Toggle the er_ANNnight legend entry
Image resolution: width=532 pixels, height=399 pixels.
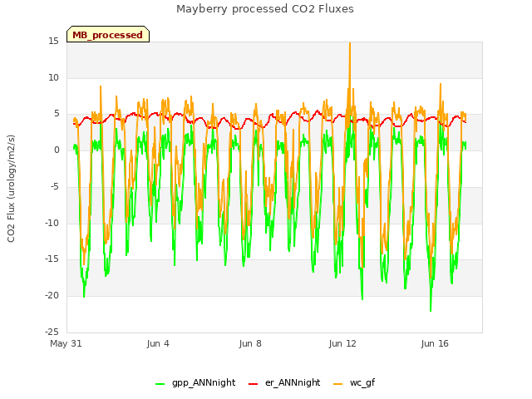point(284,383)
